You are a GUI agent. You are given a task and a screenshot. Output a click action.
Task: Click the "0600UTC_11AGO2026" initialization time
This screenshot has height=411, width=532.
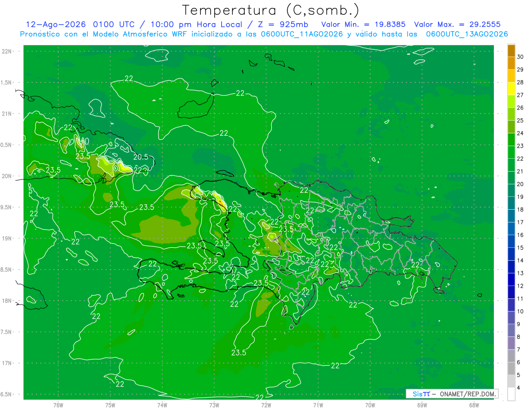[x=301, y=34]
